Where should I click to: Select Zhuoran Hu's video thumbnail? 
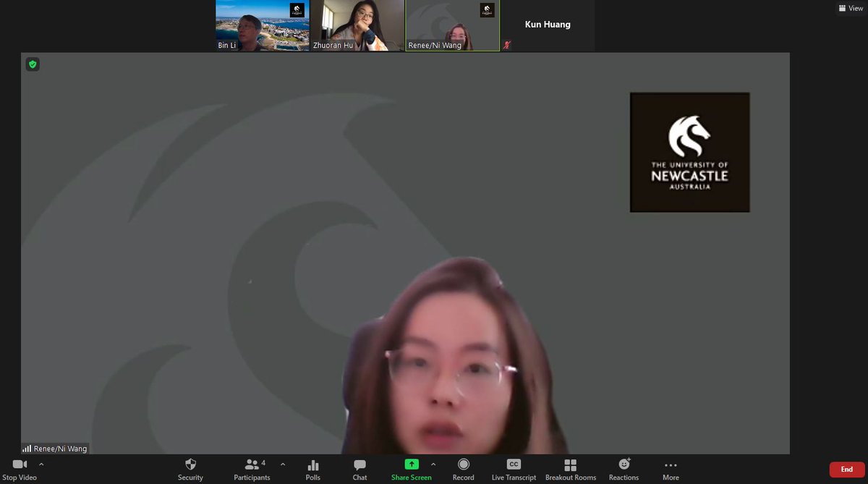coord(357,25)
